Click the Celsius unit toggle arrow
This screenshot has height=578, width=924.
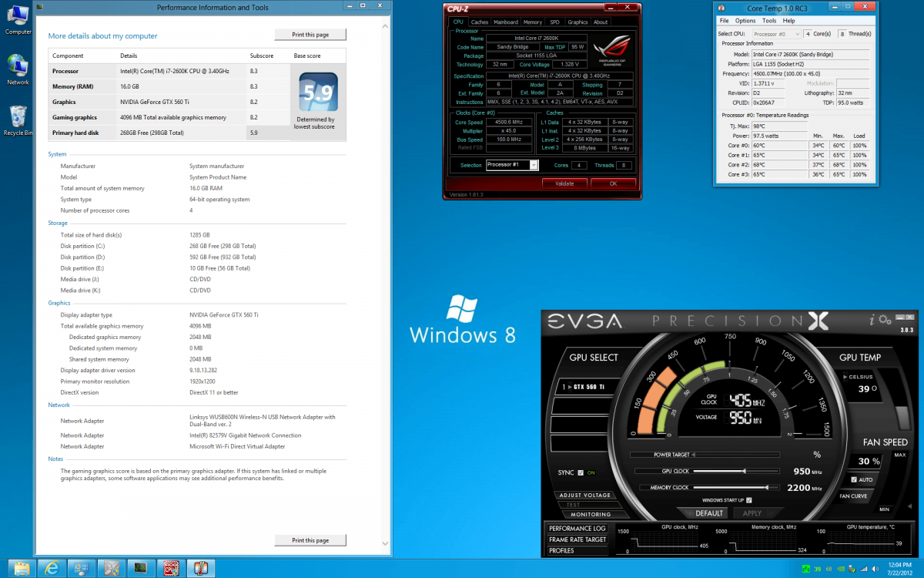point(845,377)
